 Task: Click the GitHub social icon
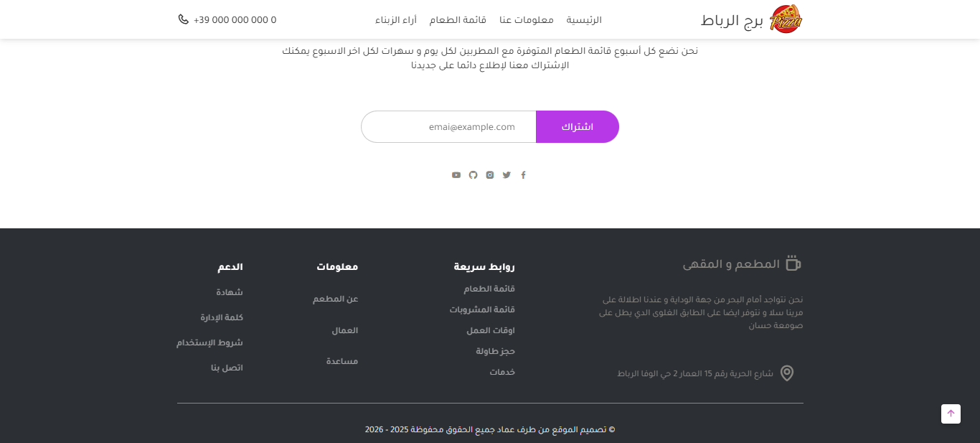coord(473,174)
